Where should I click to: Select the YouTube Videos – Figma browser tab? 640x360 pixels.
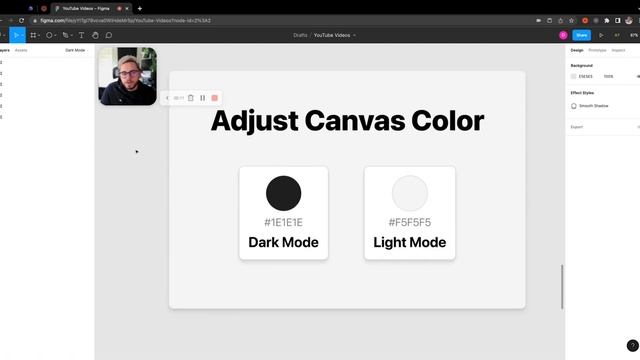point(91,8)
